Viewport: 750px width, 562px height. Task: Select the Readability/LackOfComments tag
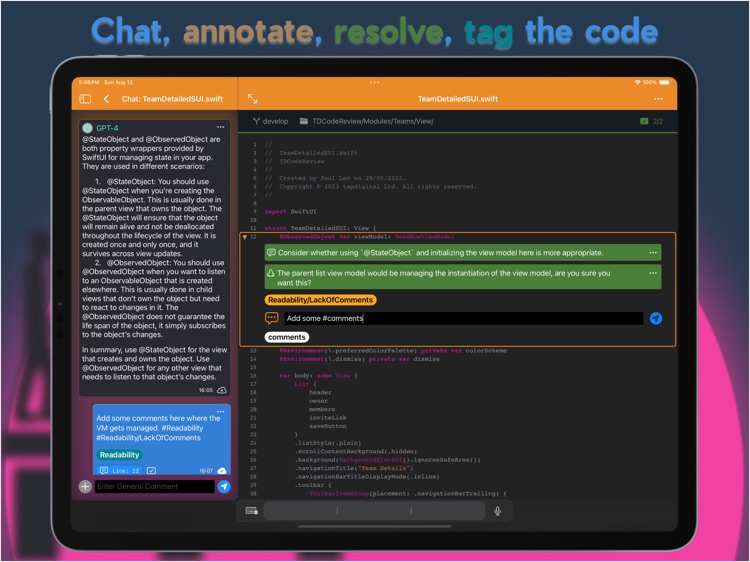[320, 300]
